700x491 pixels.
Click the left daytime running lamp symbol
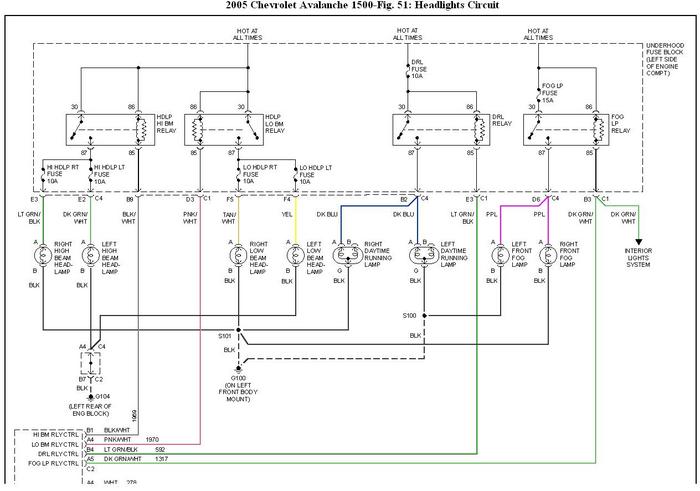pyautogui.click(x=424, y=255)
